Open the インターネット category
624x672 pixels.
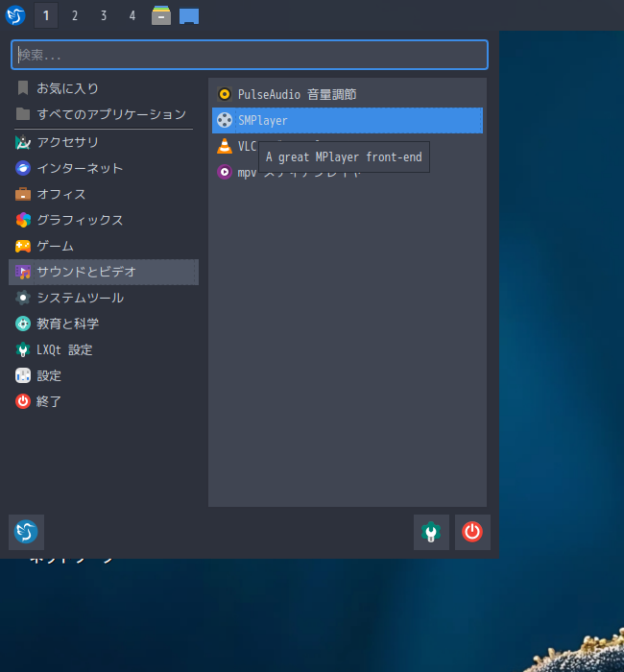104,168
